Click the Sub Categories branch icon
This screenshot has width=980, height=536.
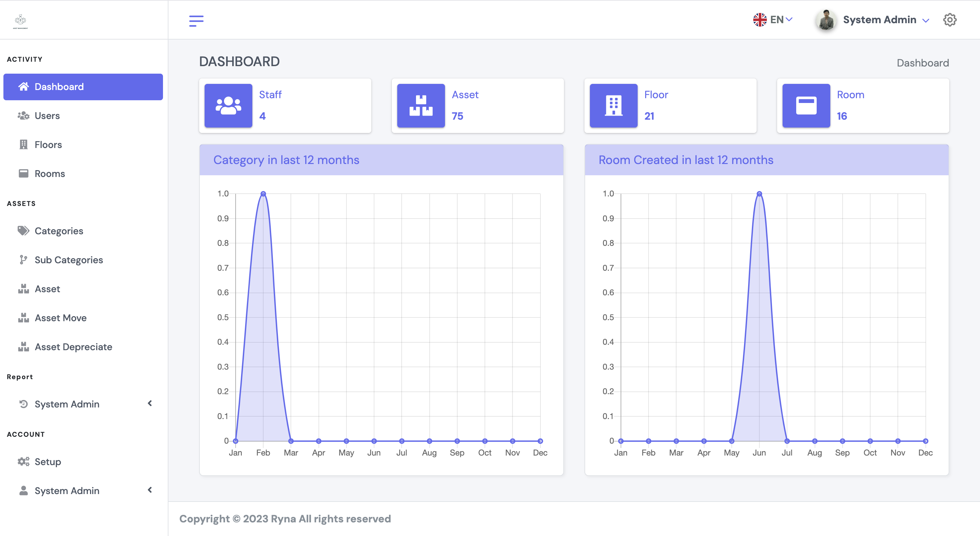[x=23, y=260]
